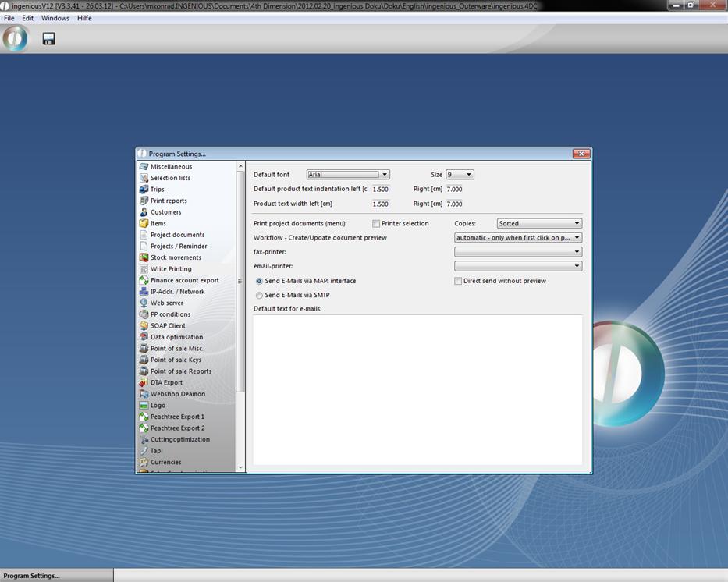This screenshot has height=582, width=728.
Task: Open Customers settings via its icon
Action: click(144, 212)
